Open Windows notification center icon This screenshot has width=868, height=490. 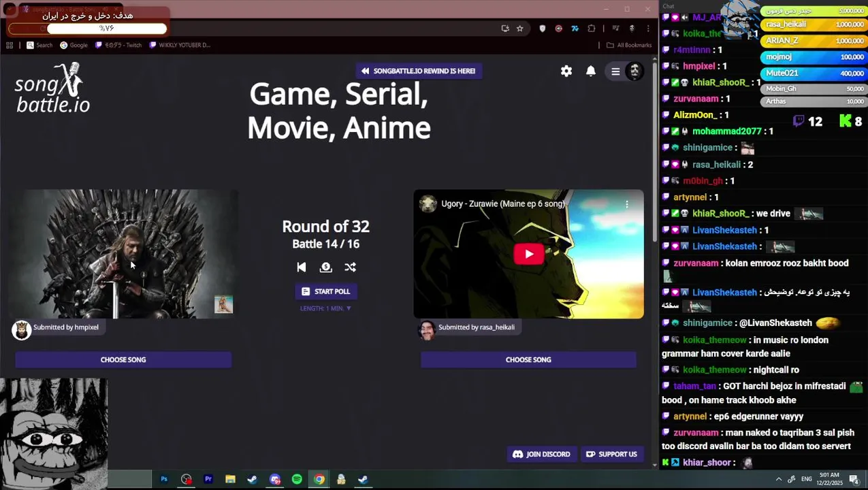(854, 479)
